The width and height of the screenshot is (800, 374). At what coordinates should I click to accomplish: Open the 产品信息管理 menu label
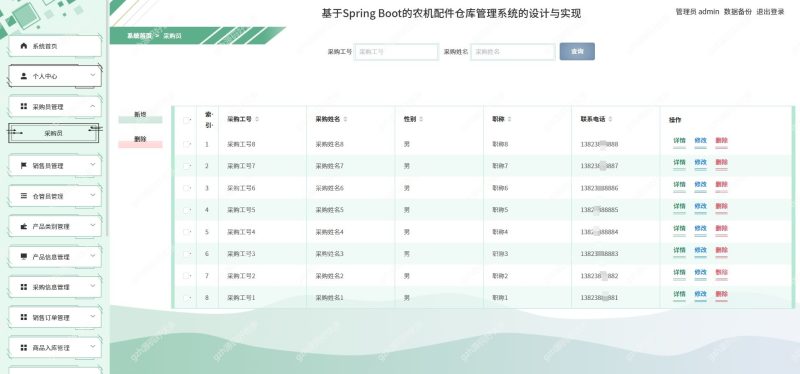click(51, 257)
